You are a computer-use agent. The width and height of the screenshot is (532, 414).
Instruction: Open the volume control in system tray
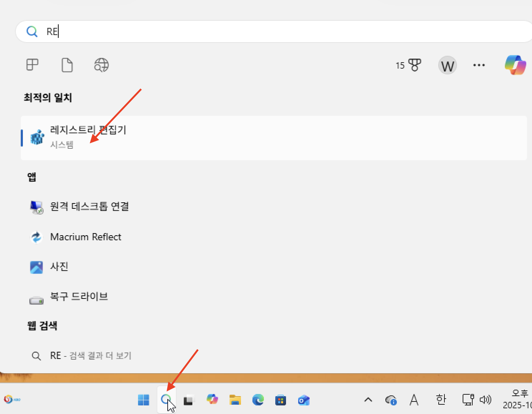(x=486, y=400)
